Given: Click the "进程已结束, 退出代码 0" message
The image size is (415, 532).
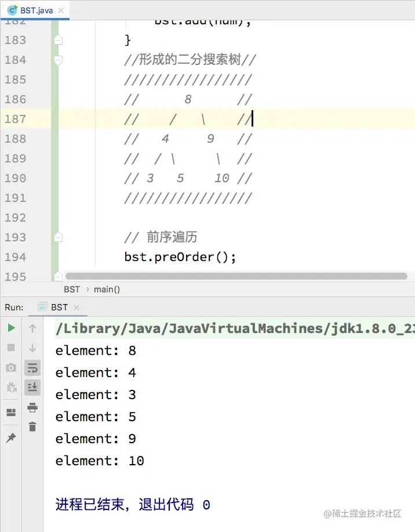Looking at the screenshot, I should pyautogui.click(x=133, y=505).
